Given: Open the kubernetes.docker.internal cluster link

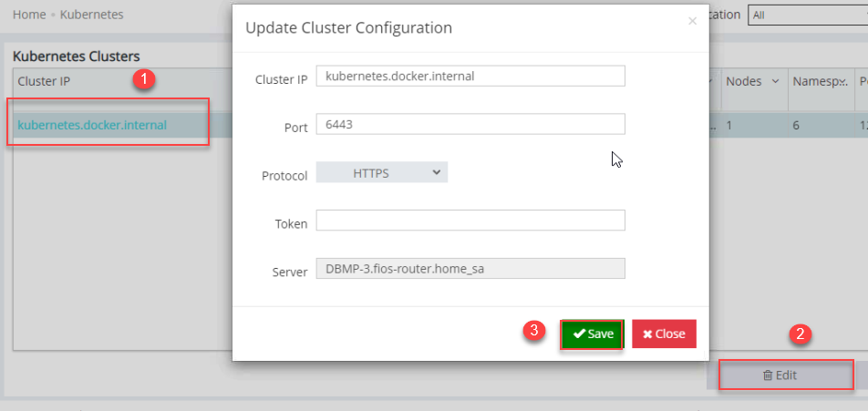Looking at the screenshot, I should 92,125.
